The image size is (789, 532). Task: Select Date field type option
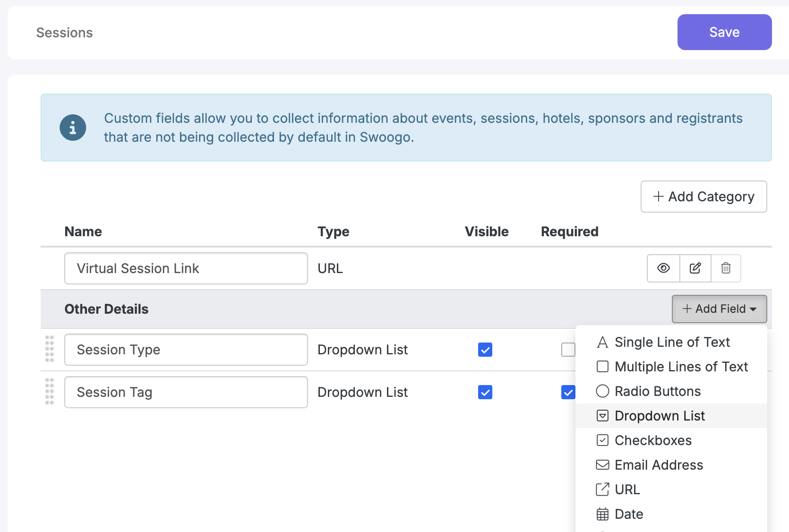pyautogui.click(x=628, y=514)
